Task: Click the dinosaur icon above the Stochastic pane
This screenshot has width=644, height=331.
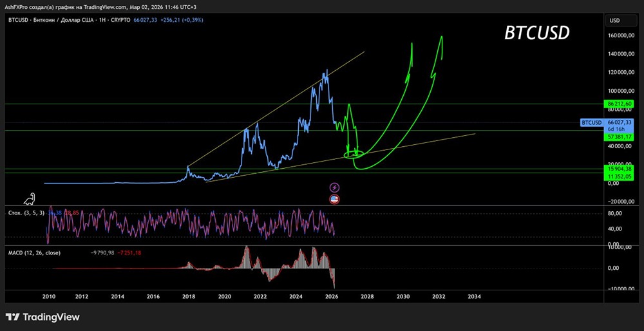Action: pyautogui.click(x=30, y=199)
